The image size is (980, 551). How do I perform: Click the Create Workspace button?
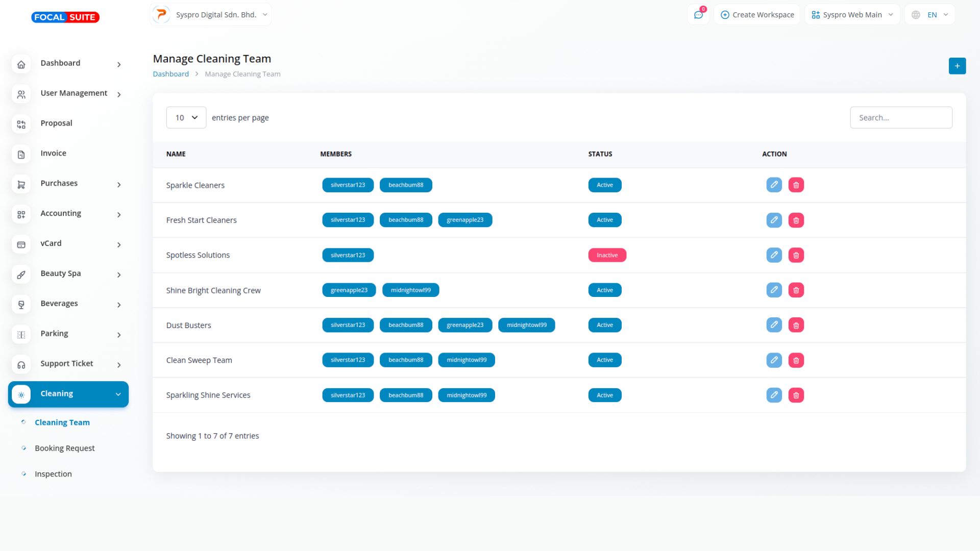click(x=757, y=15)
